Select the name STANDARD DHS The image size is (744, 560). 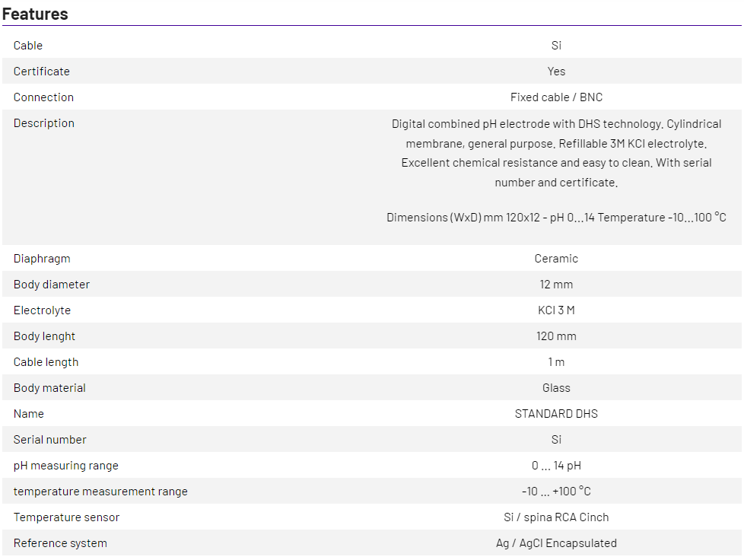556,414
